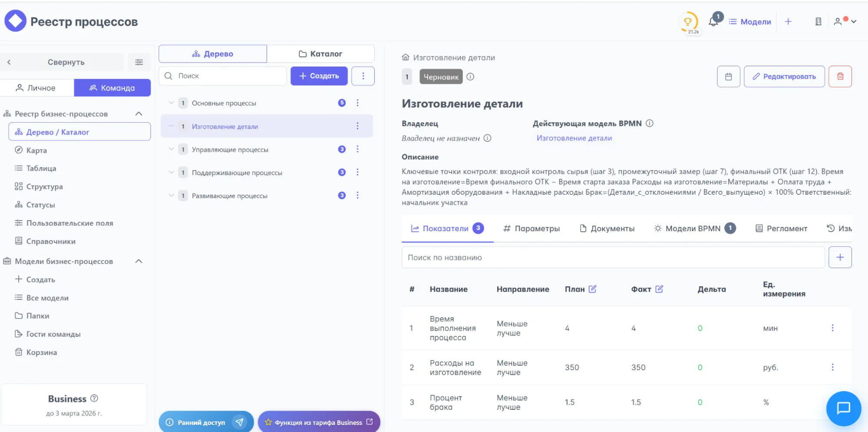The width and height of the screenshot is (868, 432).
Task: Add new indicator with plus button
Action: coord(840,257)
